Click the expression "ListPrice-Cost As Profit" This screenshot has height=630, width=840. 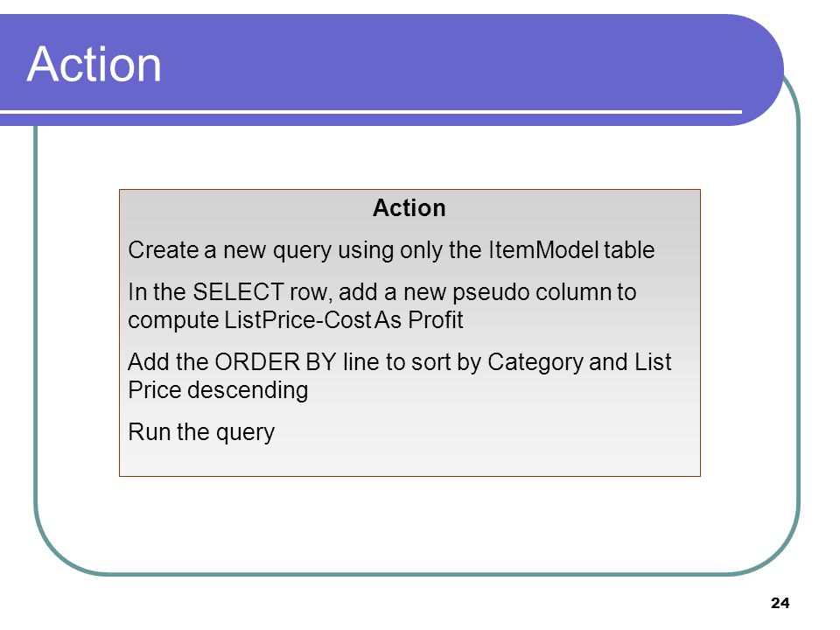pos(343,320)
